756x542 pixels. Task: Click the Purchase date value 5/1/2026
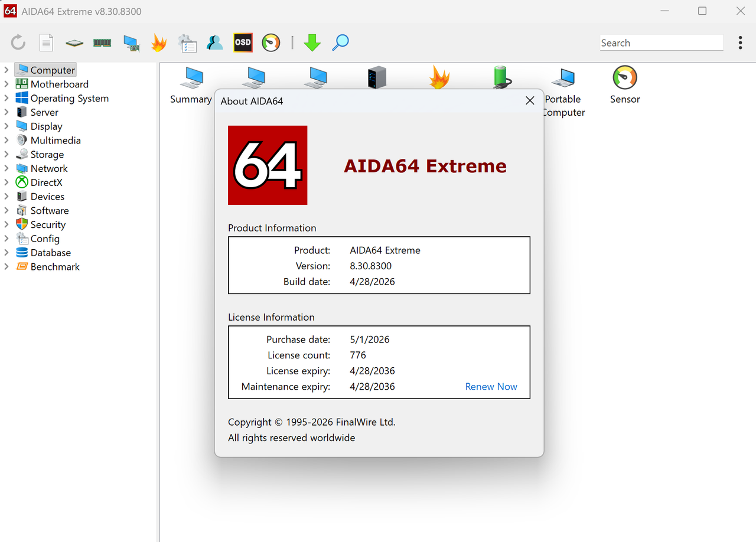coord(370,339)
